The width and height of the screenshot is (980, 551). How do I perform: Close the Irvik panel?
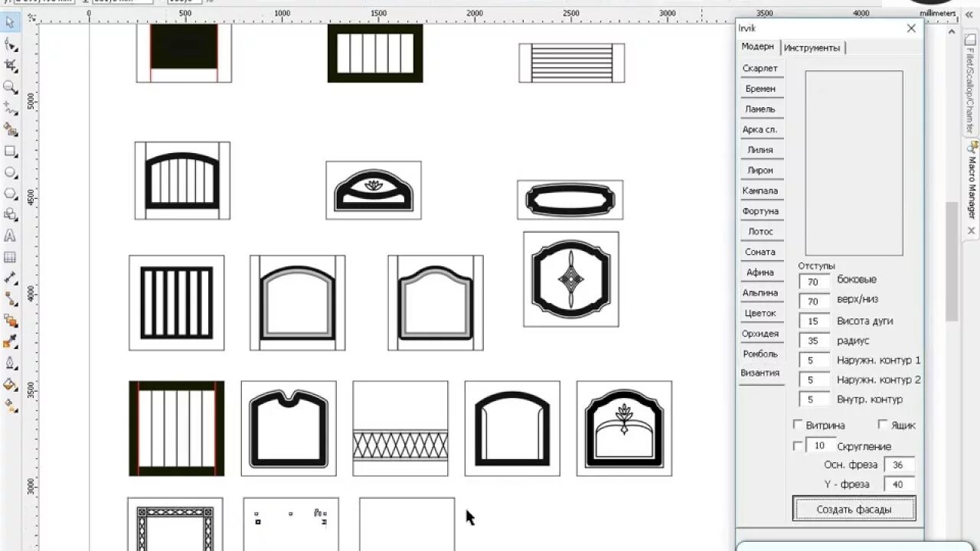[x=911, y=28]
